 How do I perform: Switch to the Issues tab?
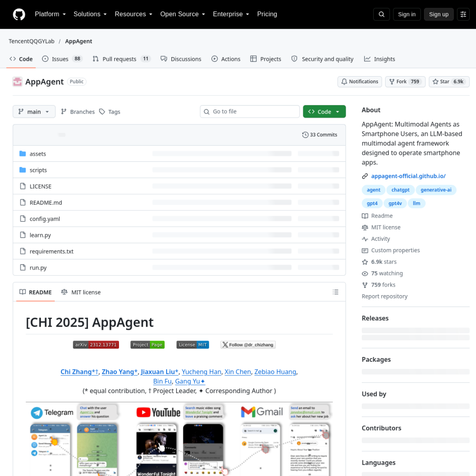coord(62,59)
